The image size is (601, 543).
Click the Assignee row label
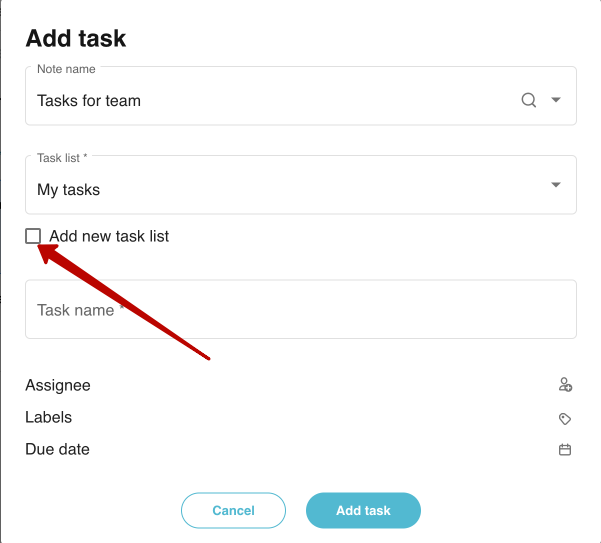click(58, 385)
